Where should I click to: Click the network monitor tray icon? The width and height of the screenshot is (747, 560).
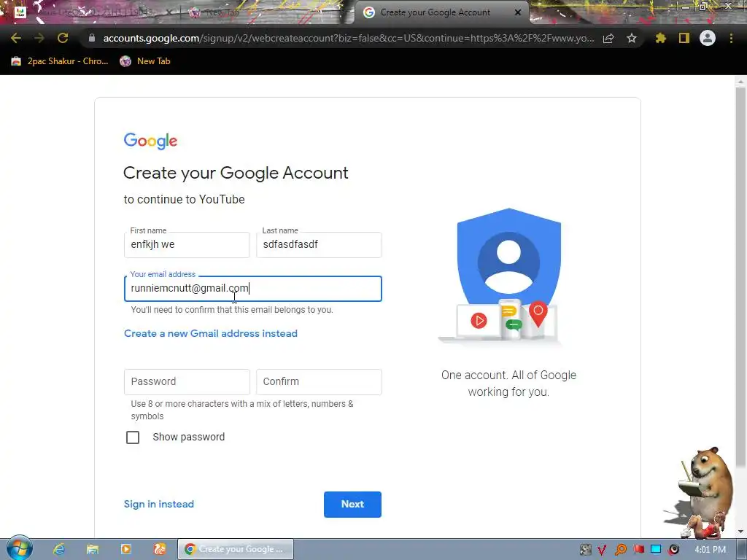[x=656, y=550]
